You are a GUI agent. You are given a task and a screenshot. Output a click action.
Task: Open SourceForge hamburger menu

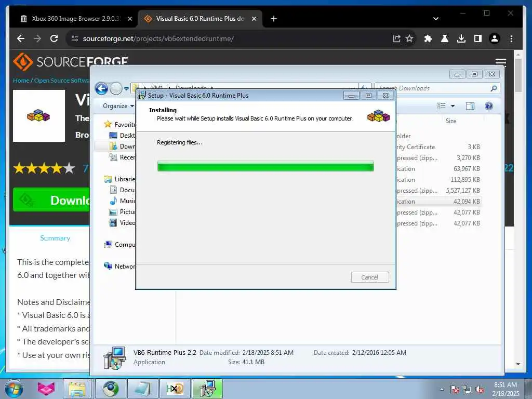coord(500,62)
